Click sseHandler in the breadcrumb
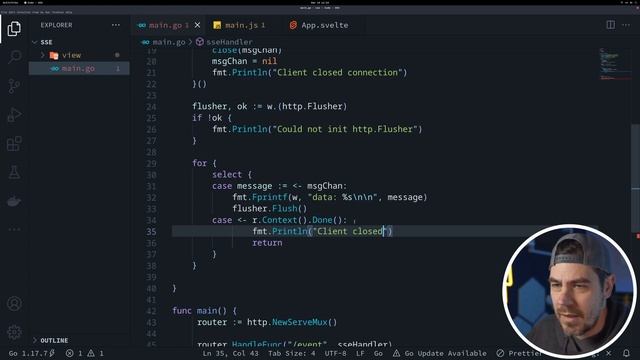The width and height of the screenshot is (640, 360). click(x=229, y=42)
